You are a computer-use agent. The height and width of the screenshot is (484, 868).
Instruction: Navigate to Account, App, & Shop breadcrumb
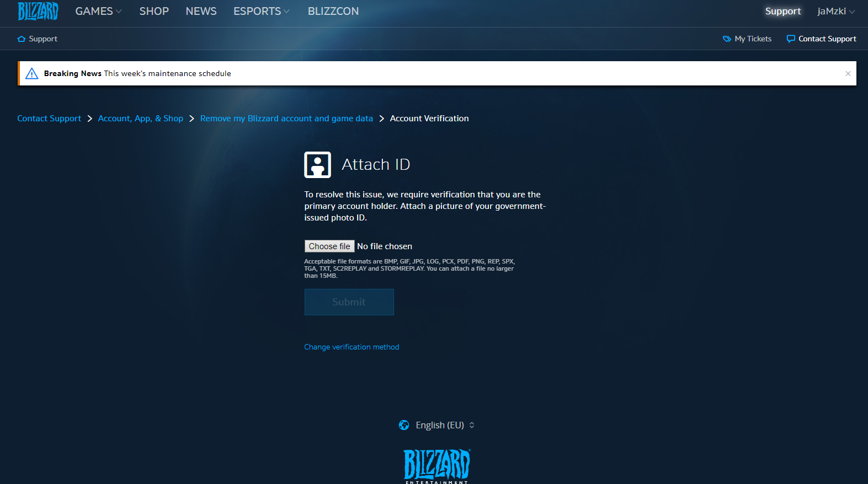tap(141, 119)
